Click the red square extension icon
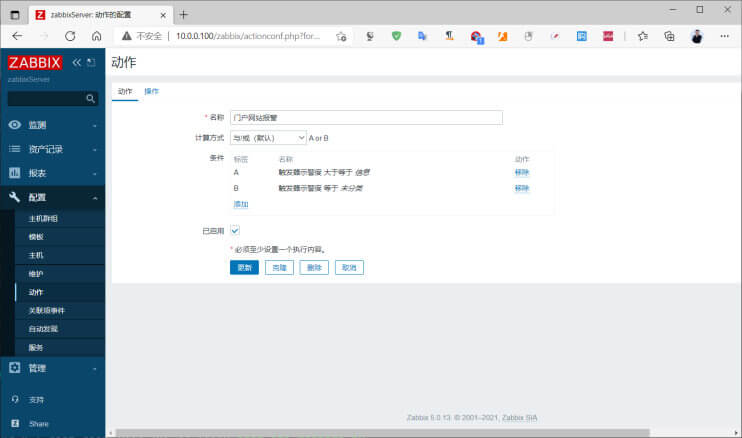This screenshot has height=438, width=742. tap(608, 36)
